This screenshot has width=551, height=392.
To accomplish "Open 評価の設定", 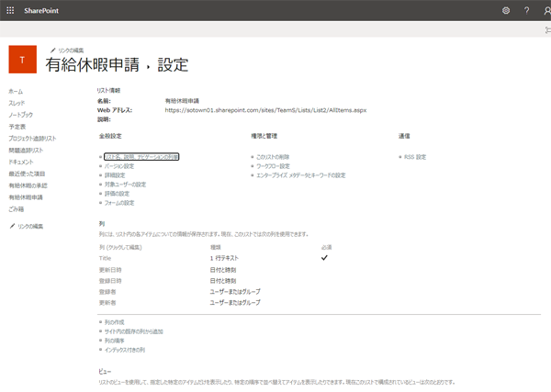I will click(117, 194).
